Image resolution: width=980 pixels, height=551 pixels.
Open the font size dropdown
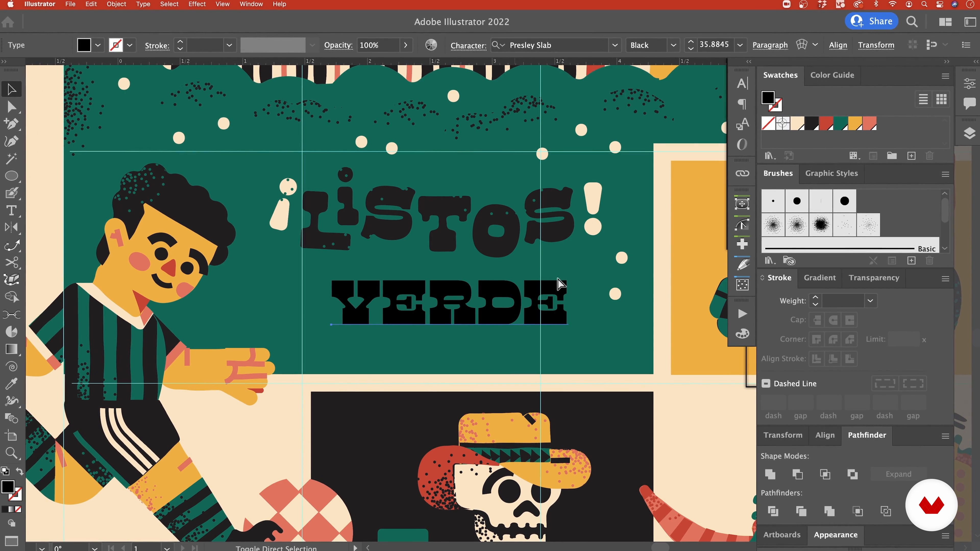[740, 45]
